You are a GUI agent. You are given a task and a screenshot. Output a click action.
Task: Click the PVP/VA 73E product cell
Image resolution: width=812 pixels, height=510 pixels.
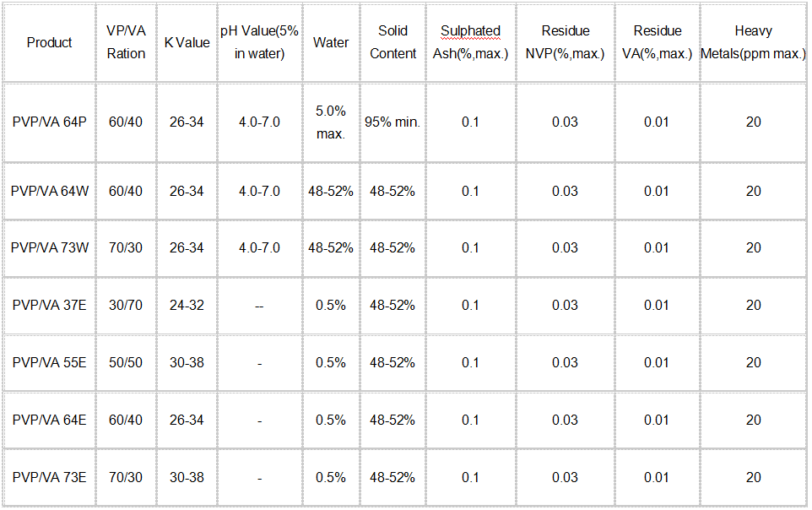point(49,477)
